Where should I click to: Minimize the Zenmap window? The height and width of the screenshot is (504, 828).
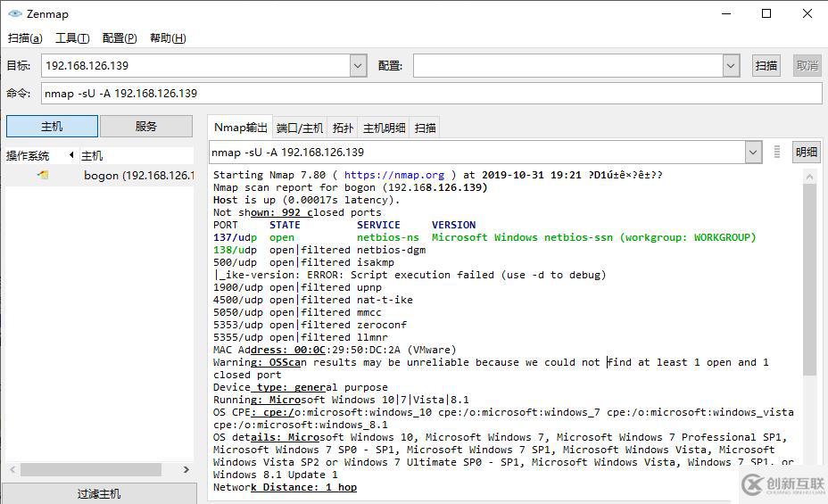point(726,13)
